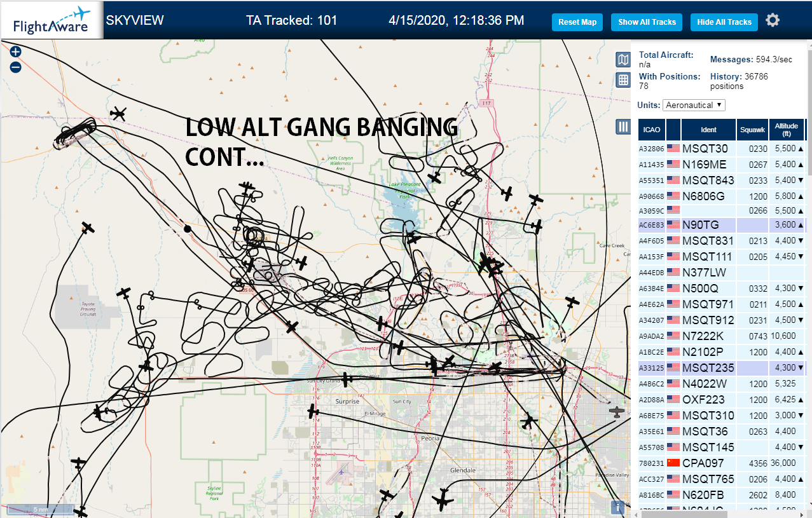Zoom out on the map
The image size is (812, 518).
pyautogui.click(x=16, y=67)
